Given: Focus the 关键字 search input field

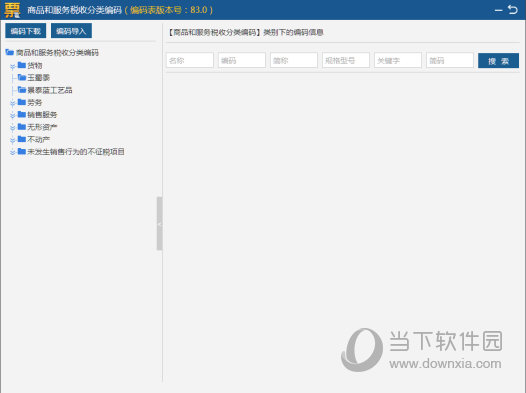Looking at the screenshot, I should pyautogui.click(x=398, y=60).
